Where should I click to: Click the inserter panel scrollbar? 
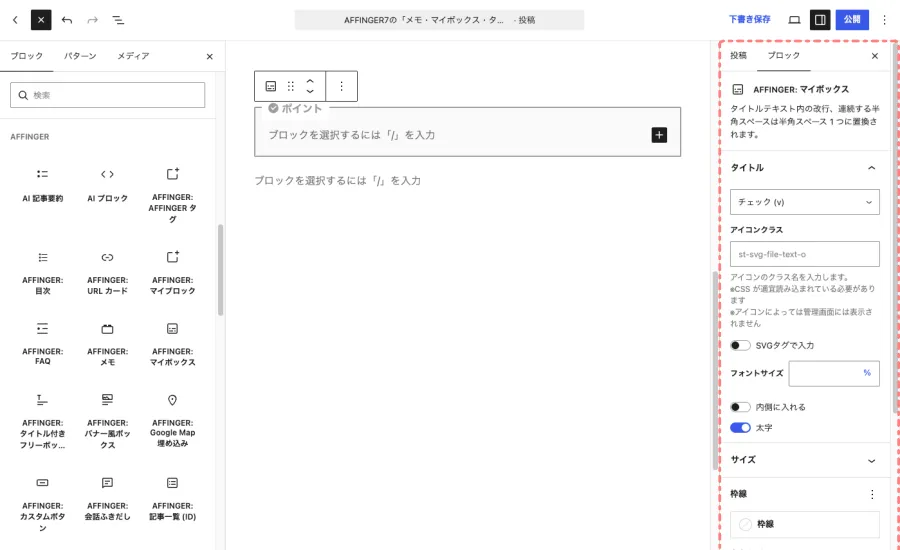pyautogui.click(x=220, y=270)
